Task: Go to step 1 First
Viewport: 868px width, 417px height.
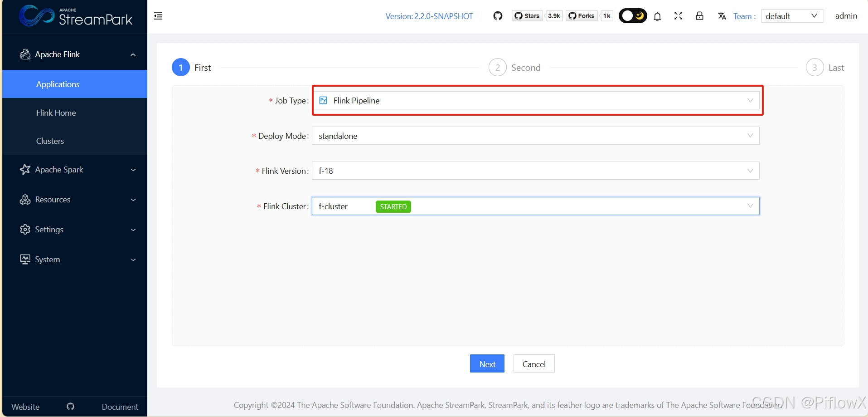Action: pos(191,68)
